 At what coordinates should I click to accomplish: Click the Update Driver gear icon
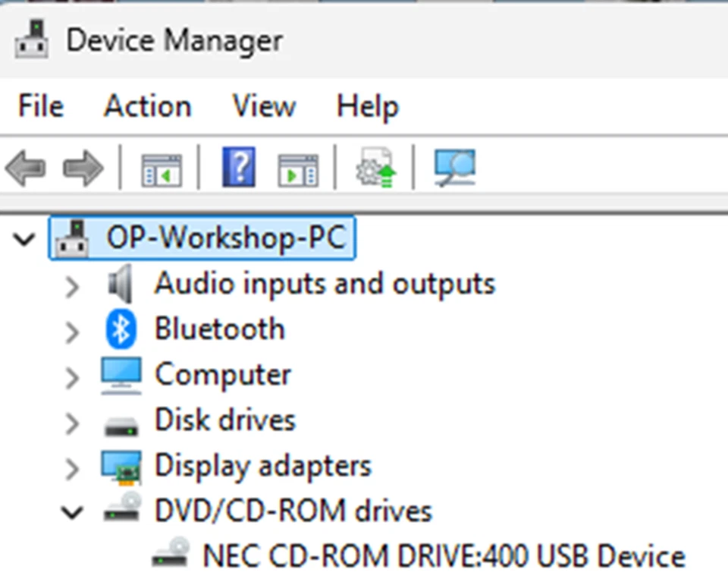[375, 167]
